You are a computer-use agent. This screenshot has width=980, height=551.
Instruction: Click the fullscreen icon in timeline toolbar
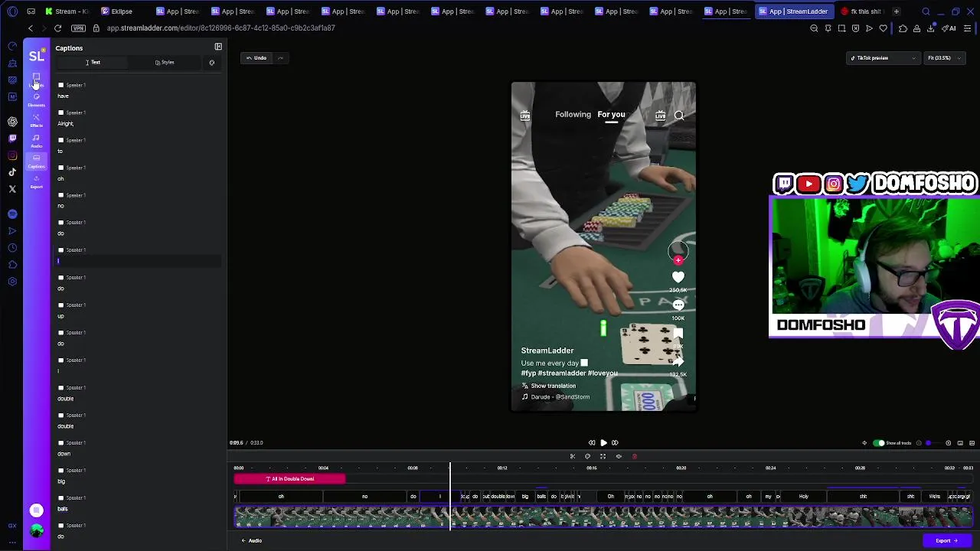[603, 456]
